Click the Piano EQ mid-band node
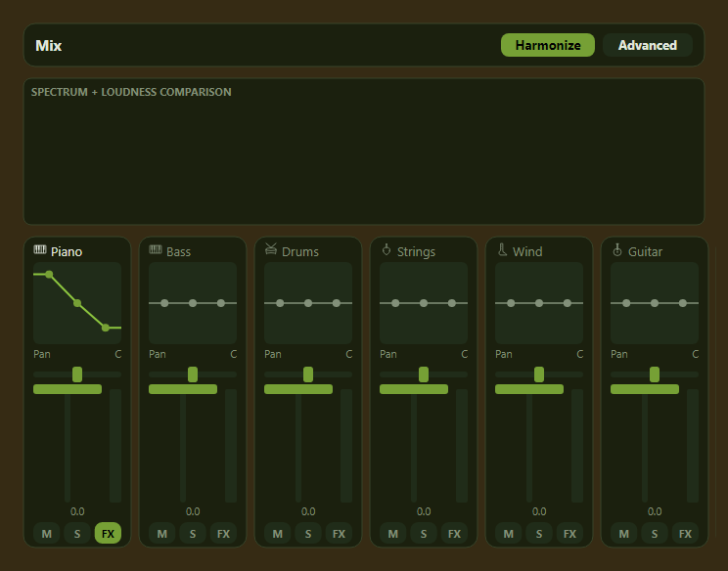 click(77, 303)
